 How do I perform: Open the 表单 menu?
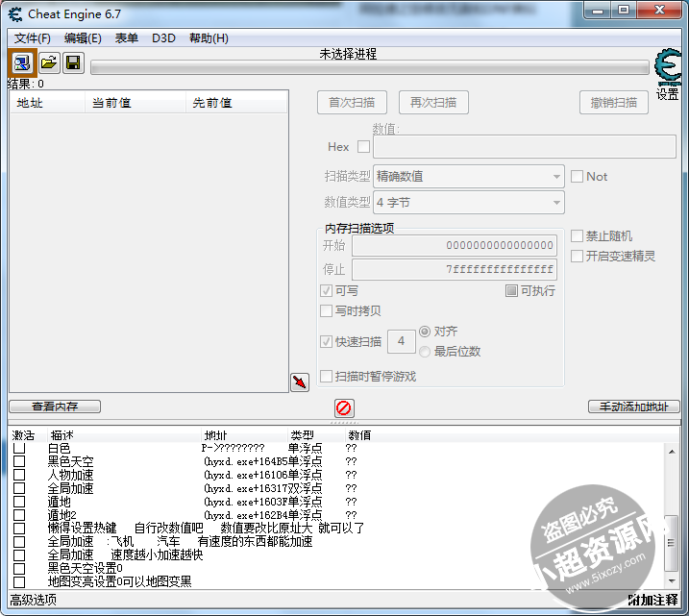click(127, 38)
